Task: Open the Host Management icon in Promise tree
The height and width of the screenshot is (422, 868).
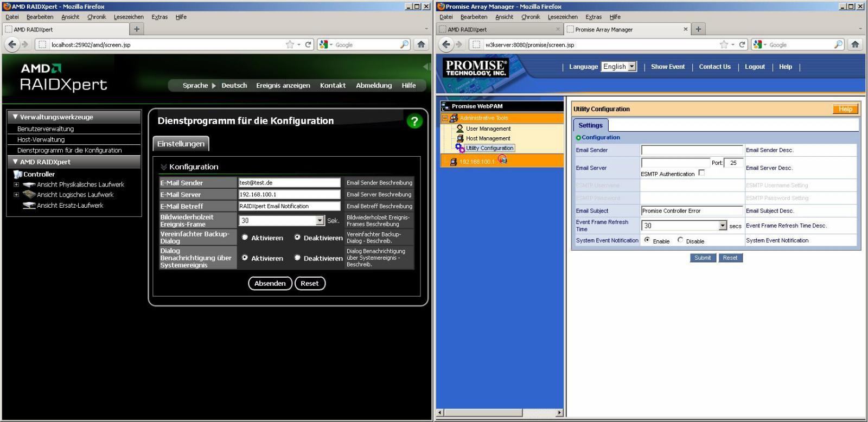Action: [460, 138]
